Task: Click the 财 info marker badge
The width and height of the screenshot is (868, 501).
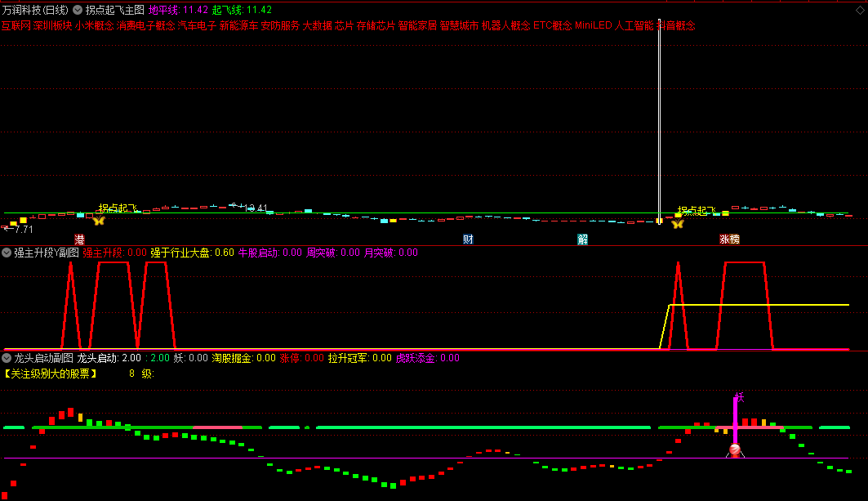Action: coord(468,239)
